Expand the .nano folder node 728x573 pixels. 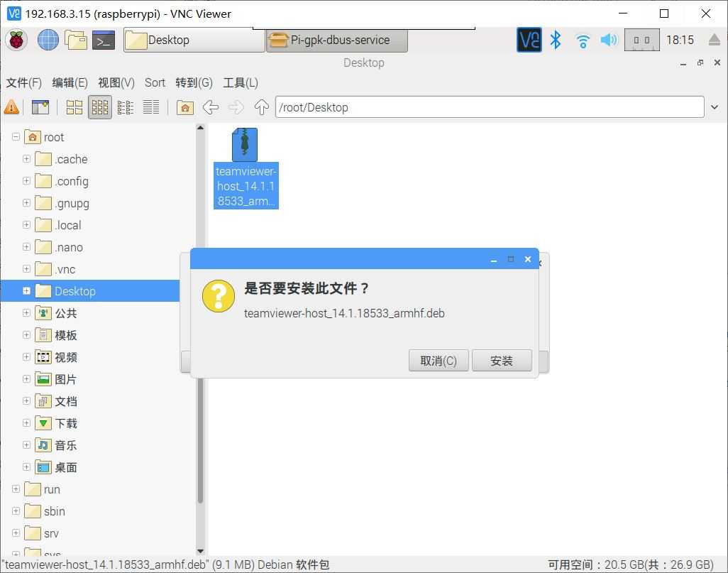(x=26, y=247)
